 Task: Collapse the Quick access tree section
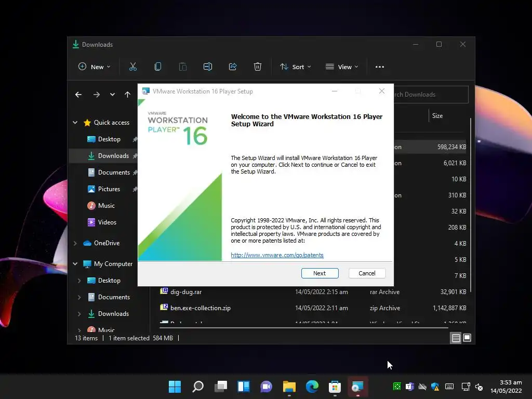(75, 123)
